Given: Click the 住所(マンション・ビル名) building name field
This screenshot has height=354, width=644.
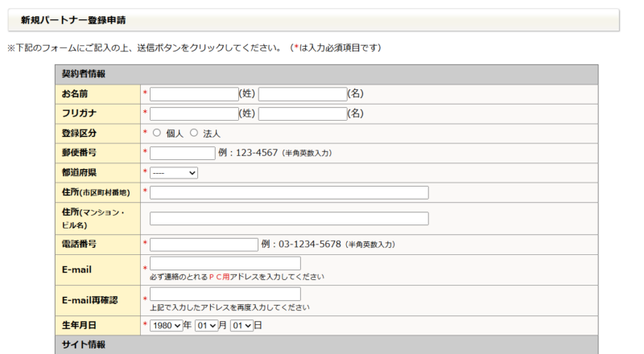Looking at the screenshot, I should (x=289, y=218).
